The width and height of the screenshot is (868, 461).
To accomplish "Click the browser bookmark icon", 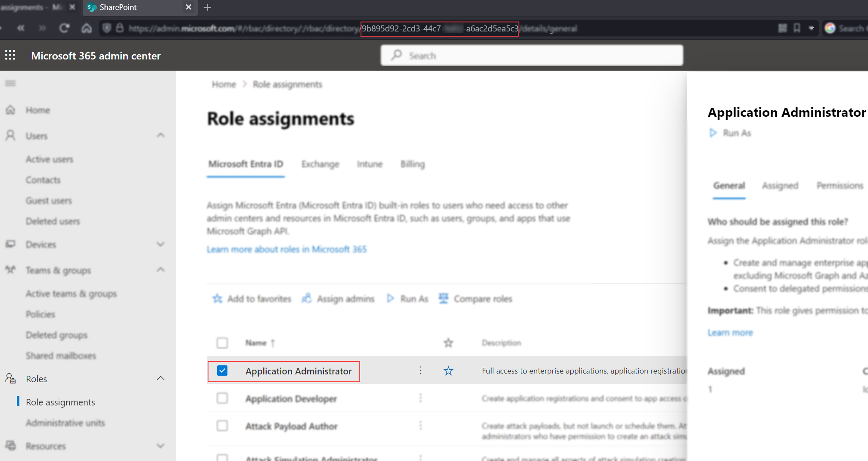I will [797, 28].
